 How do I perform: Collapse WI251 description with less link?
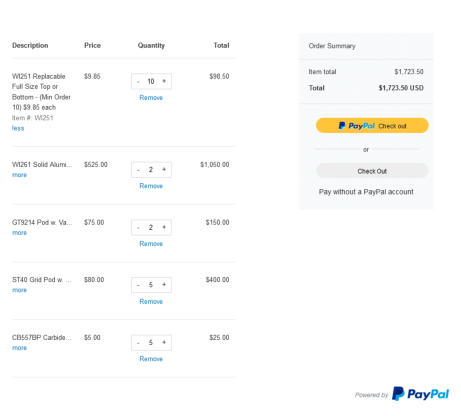pos(18,128)
